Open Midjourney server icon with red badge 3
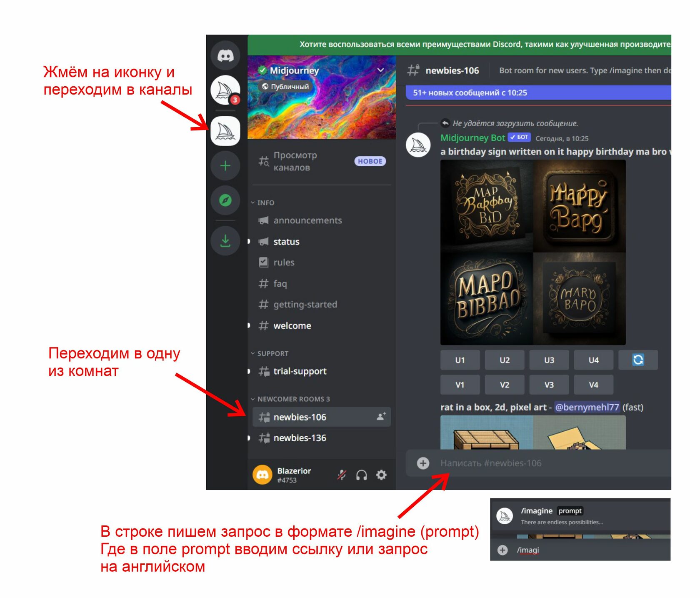700x598 pixels. pyautogui.click(x=225, y=90)
